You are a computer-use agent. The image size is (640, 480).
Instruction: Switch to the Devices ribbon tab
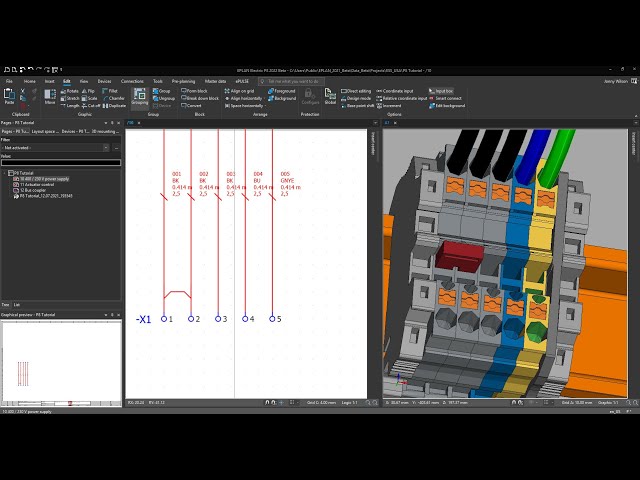(x=104, y=81)
